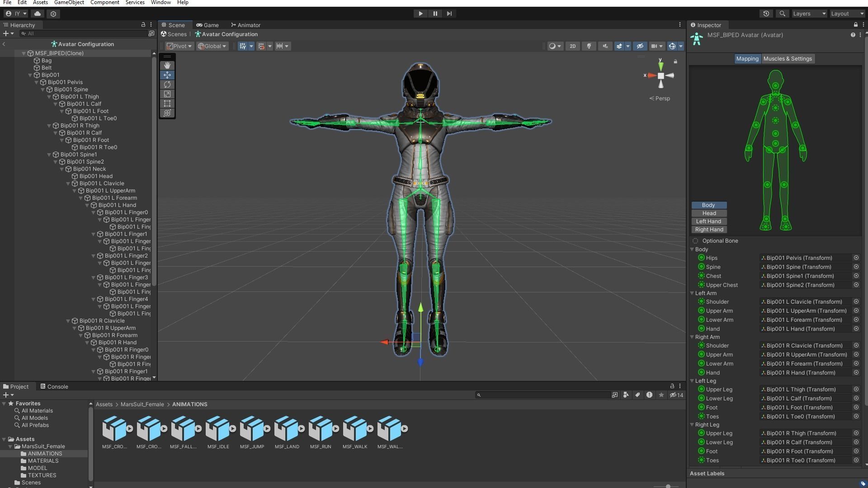Screen dimensions: 868x488
Task: Open the Component menu
Action: pos(105,3)
